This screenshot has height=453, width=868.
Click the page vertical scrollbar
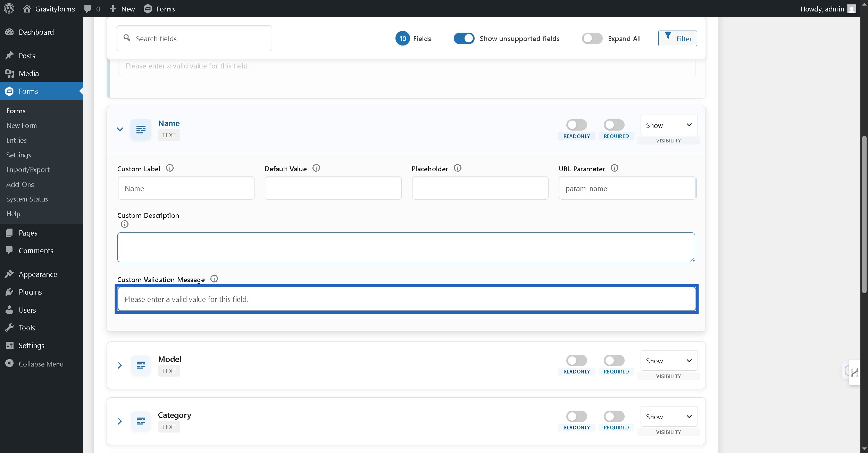(864, 215)
